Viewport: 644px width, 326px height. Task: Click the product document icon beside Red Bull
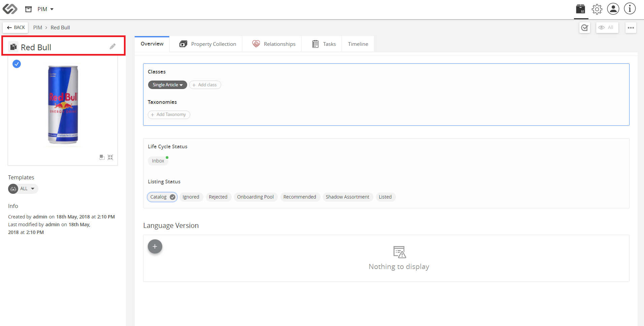coord(13,47)
